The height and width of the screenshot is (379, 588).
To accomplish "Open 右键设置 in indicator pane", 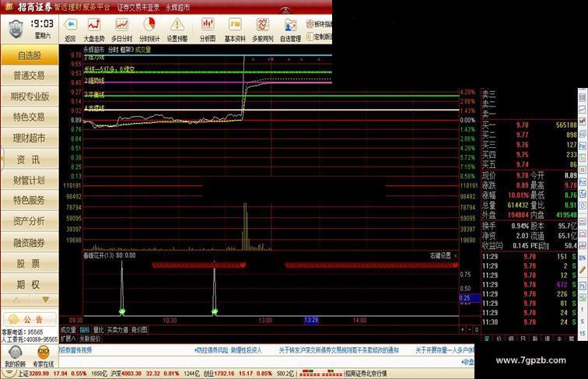I will pos(440,255).
